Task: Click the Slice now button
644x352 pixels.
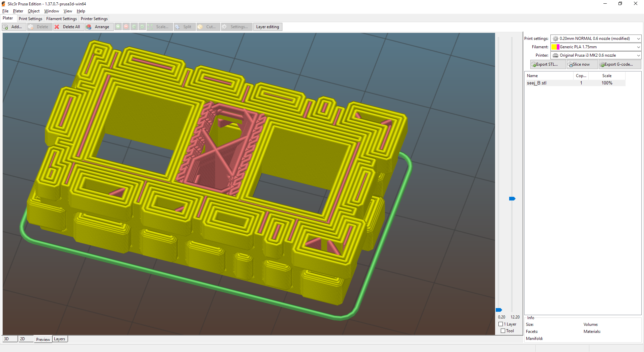Action: click(582, 64)
